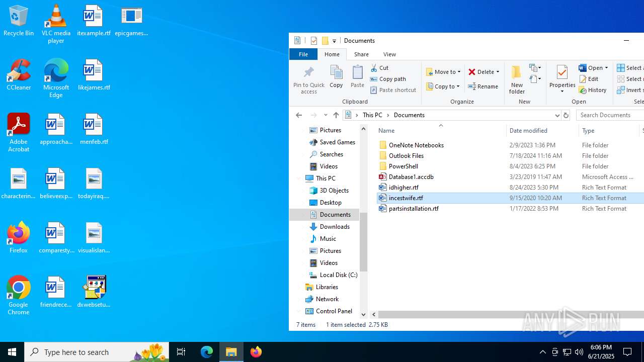
Task: Click VLC media player desktop icon
Action: point(56,24)
